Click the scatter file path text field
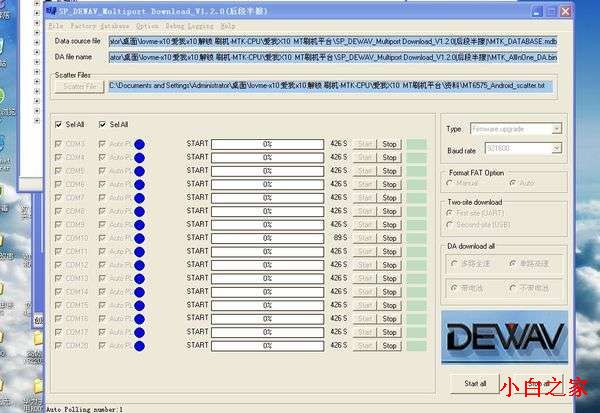This screenshot has height=413, width=600. pos(331,86)
